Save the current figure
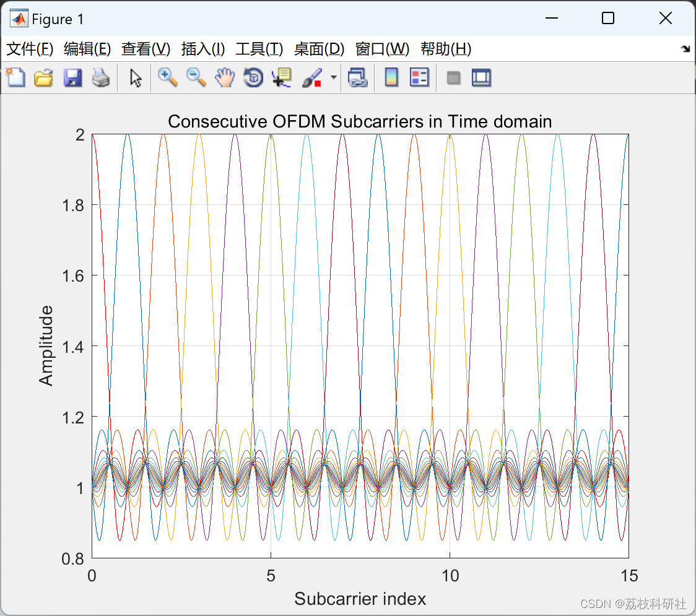This screenshot has width=696, height=616. pos(72,77)
